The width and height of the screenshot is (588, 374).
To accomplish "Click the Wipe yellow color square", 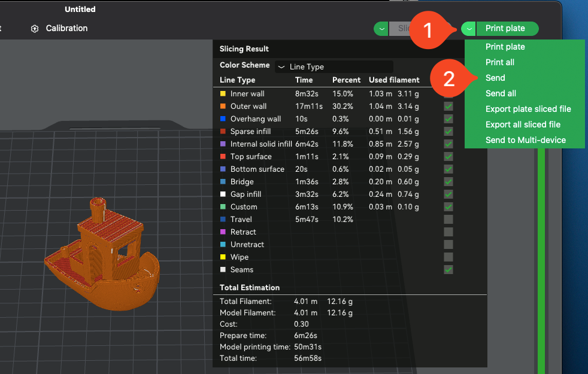I will 223,257.
